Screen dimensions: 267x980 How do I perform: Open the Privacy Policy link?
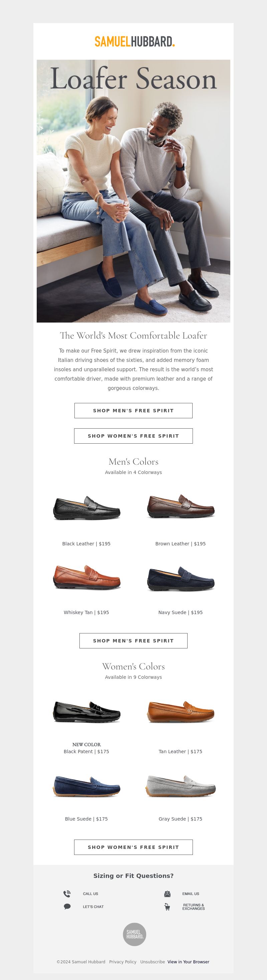tap(122, 962)
